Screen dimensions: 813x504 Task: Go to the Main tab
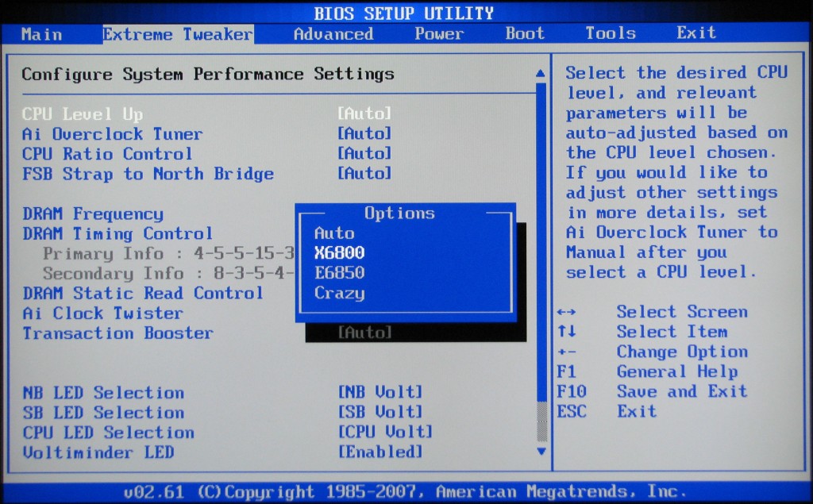tap(41, 34)
